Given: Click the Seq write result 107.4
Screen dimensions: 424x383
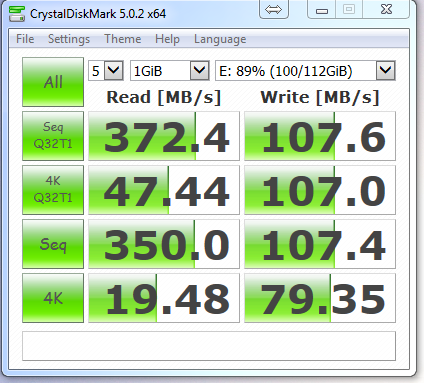Looking at the screenshot, I should pyautogui.click(x=320, y=244).
